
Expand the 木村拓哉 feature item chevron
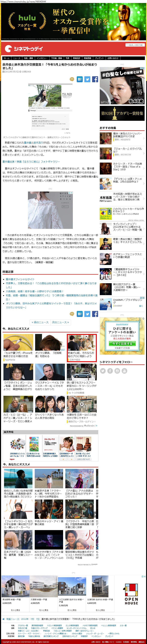[144, 199]
